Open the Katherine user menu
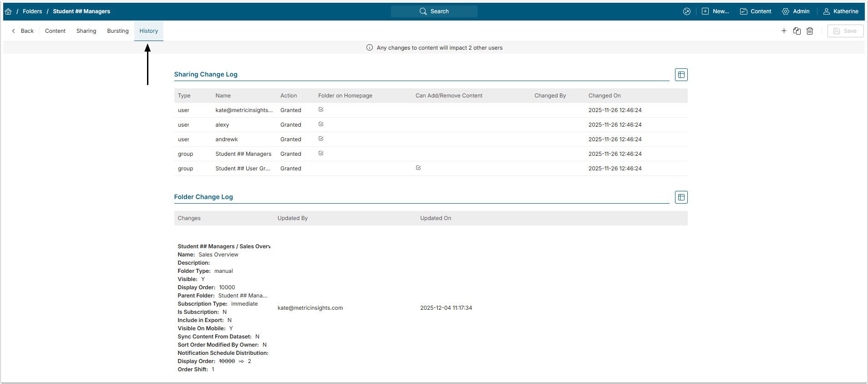This screenshot has height=384, width=868. click(841, 11)
